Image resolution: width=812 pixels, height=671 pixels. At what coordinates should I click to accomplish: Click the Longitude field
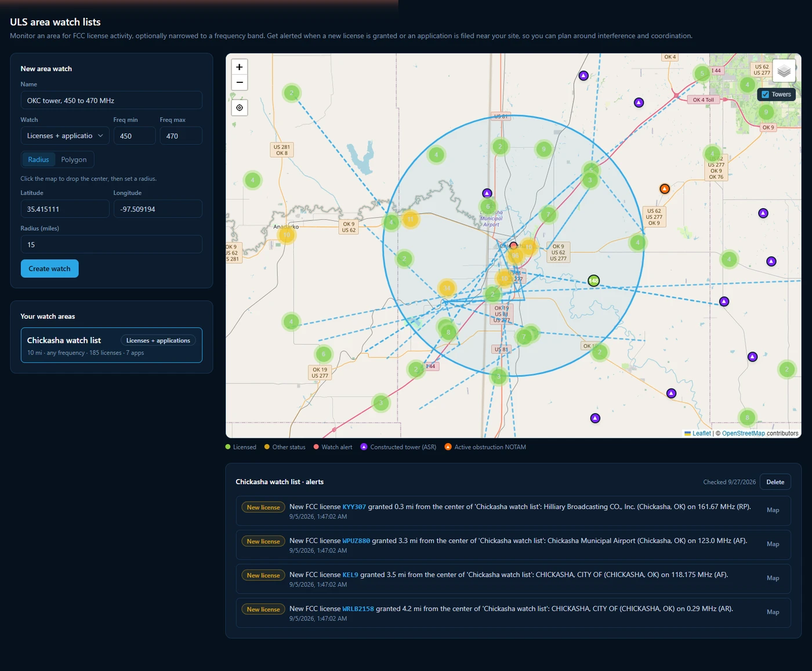158,209
